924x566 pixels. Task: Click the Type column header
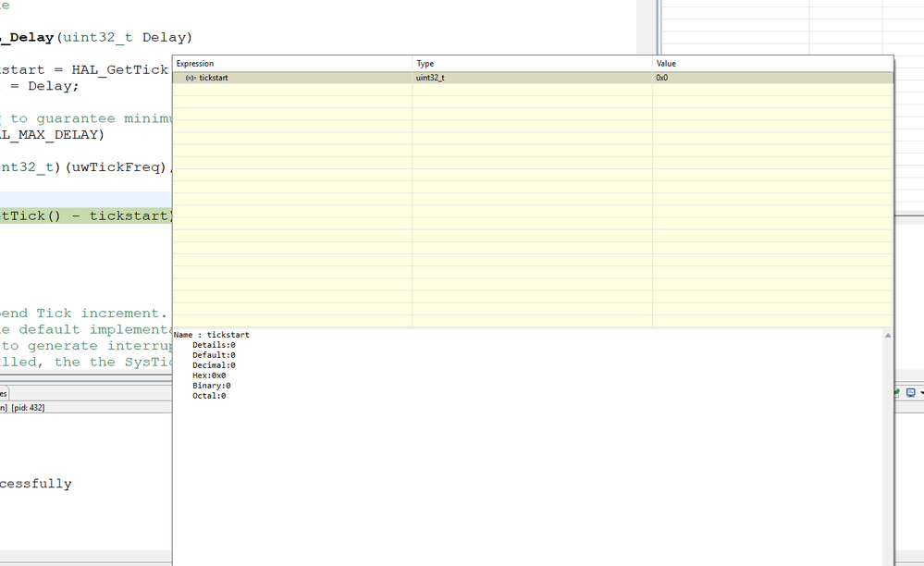click(x=532, y=64)
